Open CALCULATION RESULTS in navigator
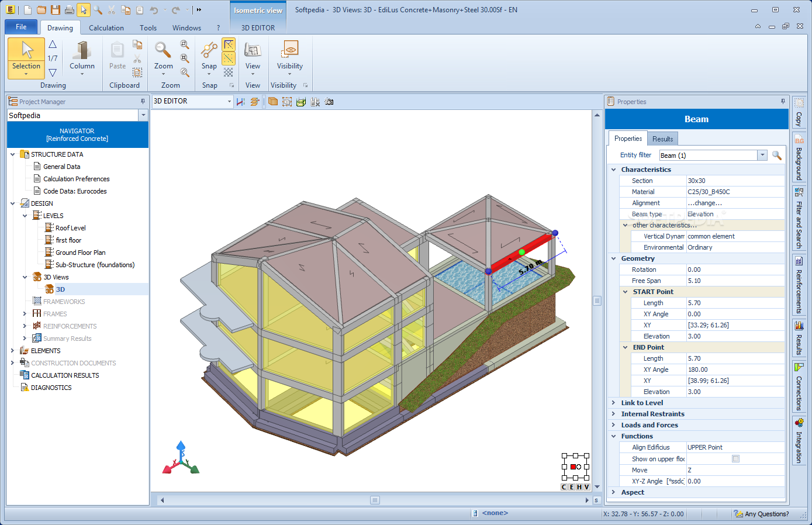Viewport: 812px width, 525px height. click(x=65, y=375)
